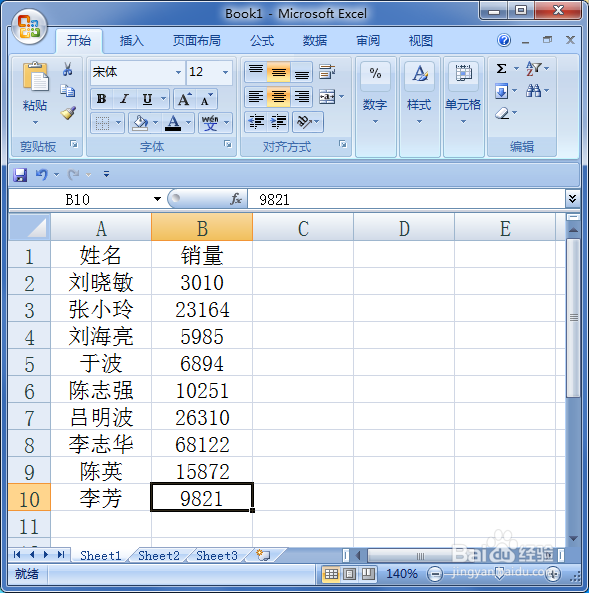Image resolution: width=589 pixels, height=593 pixels.
Task: Toggle Italic formatting
Action: pyautogui.click(x=124, y=99)
